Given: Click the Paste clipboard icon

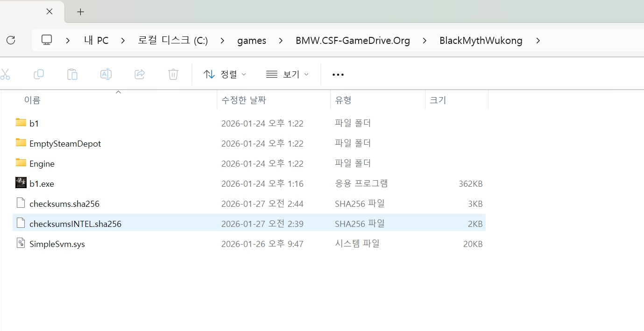Looking at the screenshot, I should click(72, 74).
